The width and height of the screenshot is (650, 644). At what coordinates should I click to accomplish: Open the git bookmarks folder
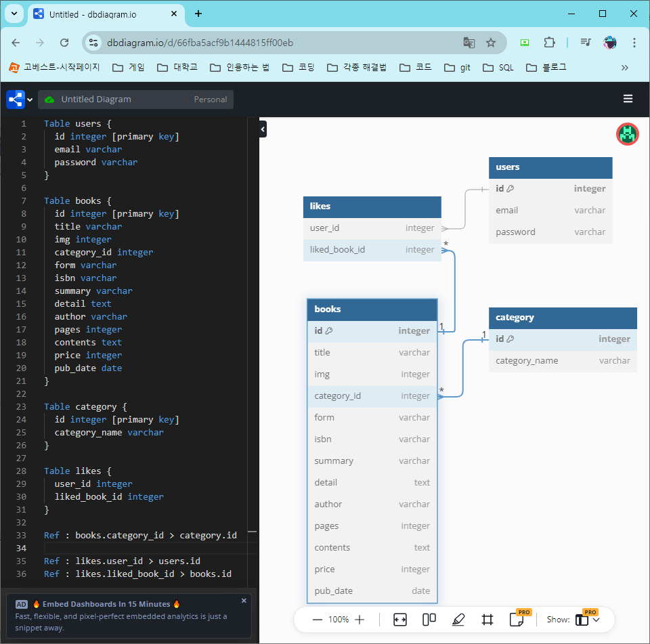coord(457,68)
